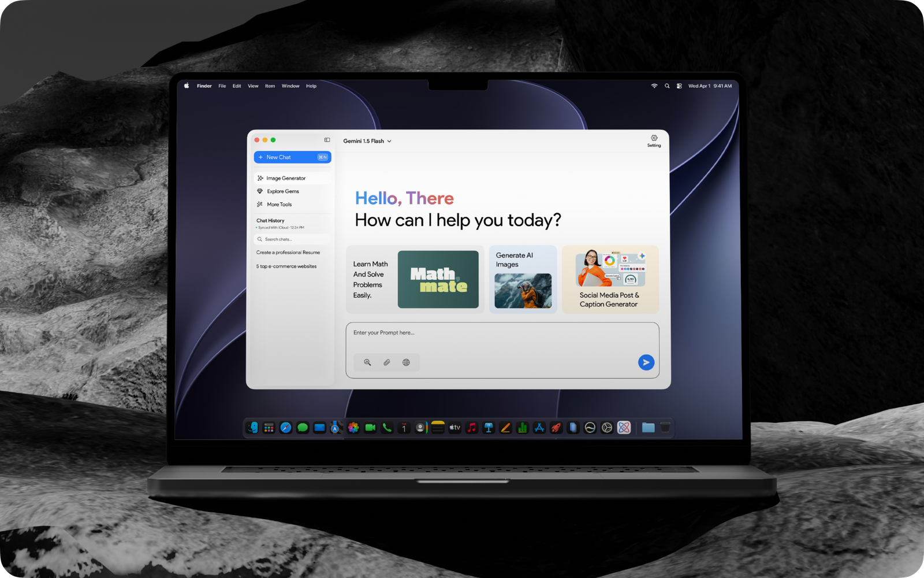The width and height of the screenshot is (924, 578).
Task: Select Image Generator in the sidebar
Action: point(292,178)
